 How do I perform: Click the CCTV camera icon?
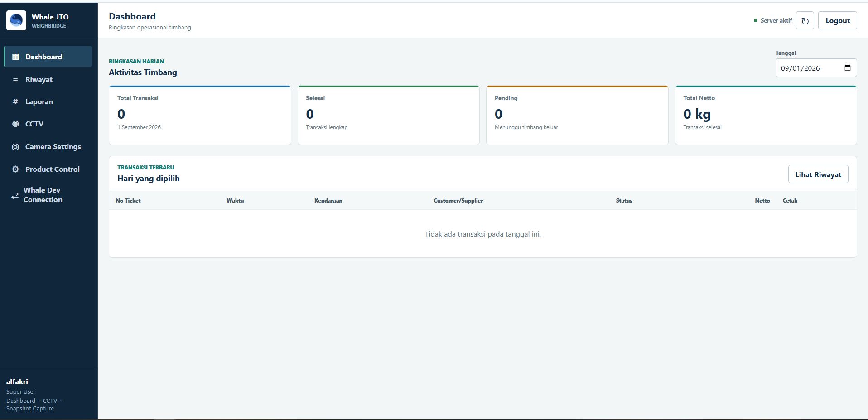click(x=15, y=124)
